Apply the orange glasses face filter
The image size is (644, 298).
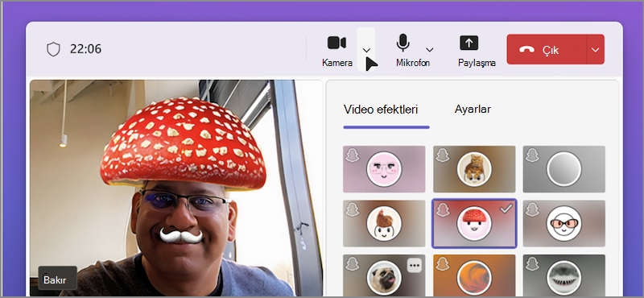(564, 224)
